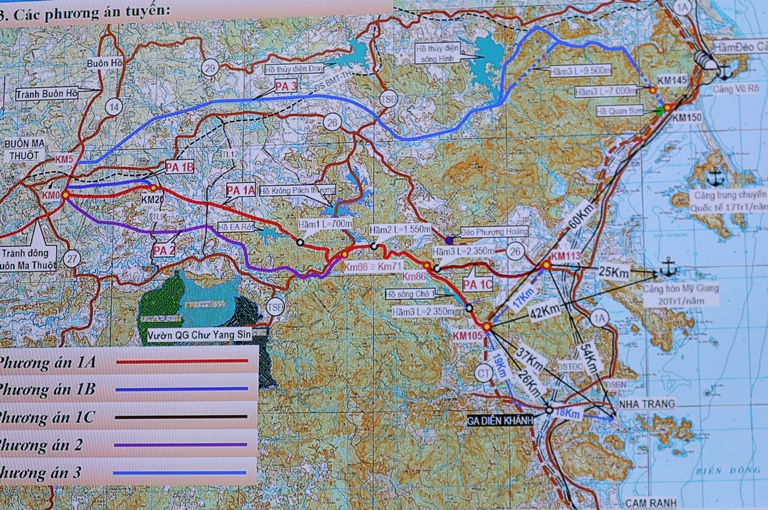Click the route 1A circle near Hầm Đèo Cả
Viewport: 768px width, 510px height.
(x=683, y=8)
